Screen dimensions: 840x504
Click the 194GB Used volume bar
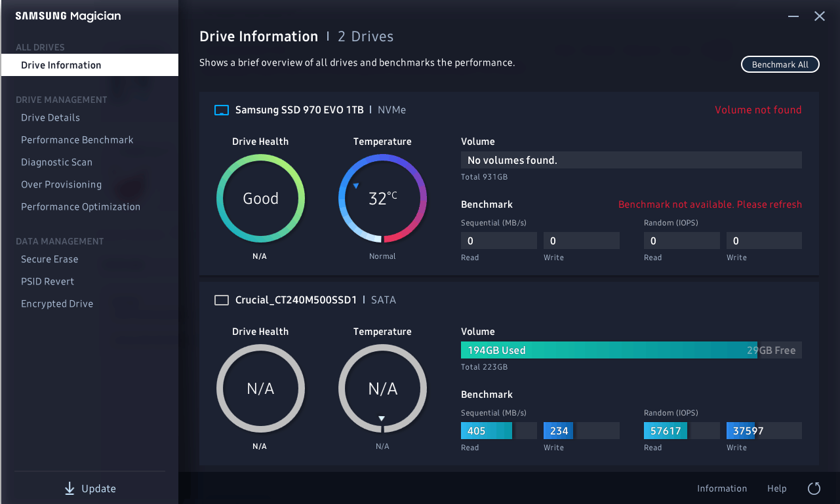click(x=631, y=350)
